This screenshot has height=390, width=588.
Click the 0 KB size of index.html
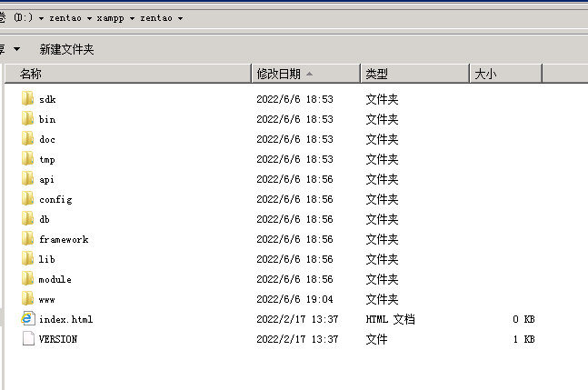click(523, 319)
